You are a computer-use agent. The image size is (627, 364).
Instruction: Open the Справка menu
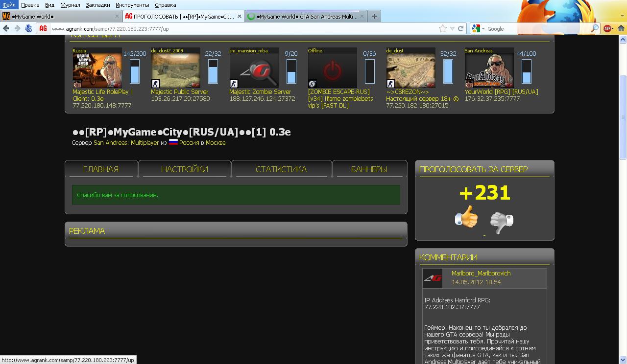point(165,5)
